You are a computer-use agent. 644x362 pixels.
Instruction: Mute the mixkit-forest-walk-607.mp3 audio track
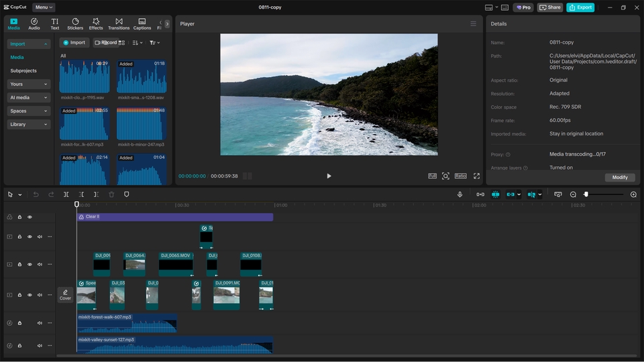pyautogui.click(x=40, y=323)
